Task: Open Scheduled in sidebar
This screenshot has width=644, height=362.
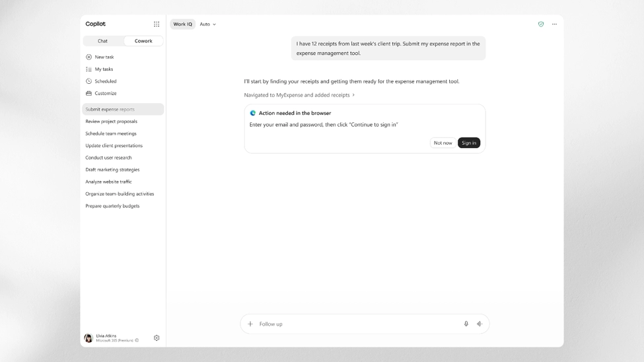Action: pyautogui.click(x=123, y=81)
